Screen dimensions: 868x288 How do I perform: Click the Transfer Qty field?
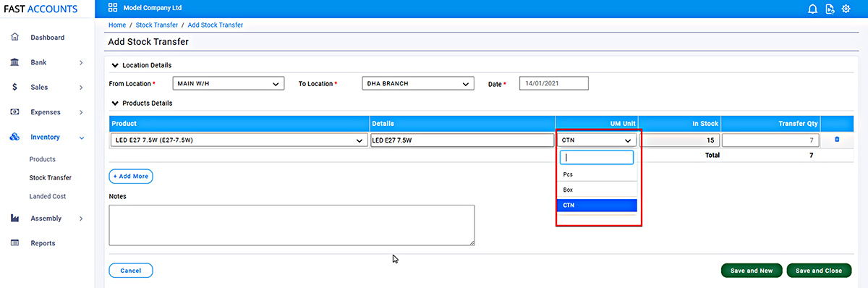(x=771, y=140)
